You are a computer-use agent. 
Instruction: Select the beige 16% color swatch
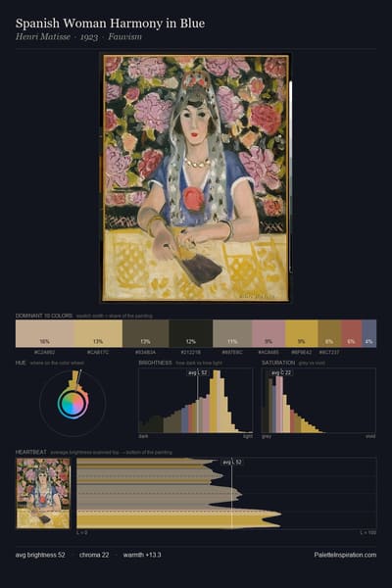click(45, 333)
